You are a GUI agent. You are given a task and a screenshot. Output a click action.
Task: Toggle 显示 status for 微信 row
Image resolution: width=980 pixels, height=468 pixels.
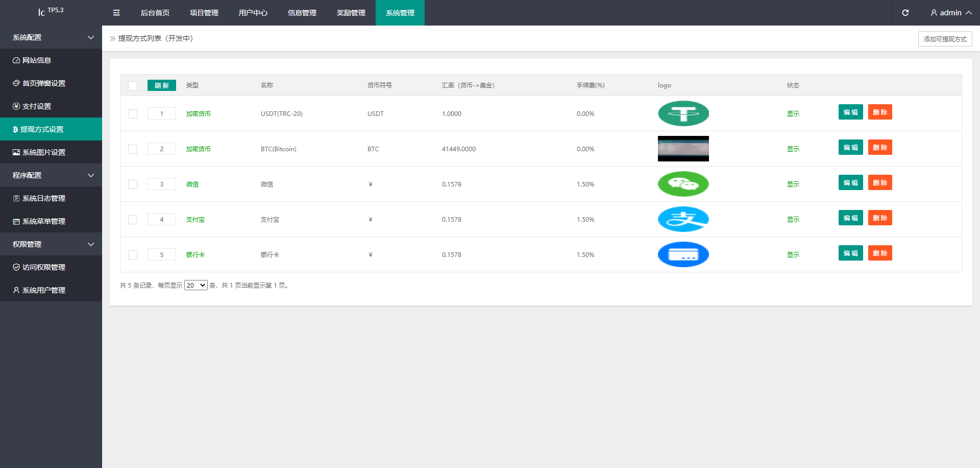[x=793, y=184]
